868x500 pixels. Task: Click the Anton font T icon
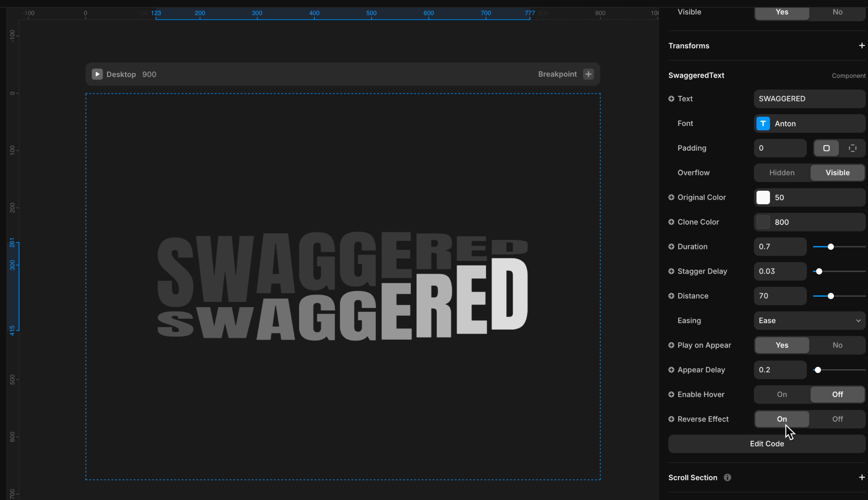point(763,124)
